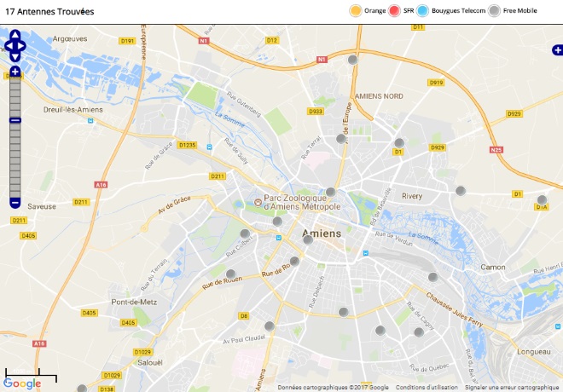
Task: Open Signaler une erreur cartographique link
Action: click(x=512, y=388)
